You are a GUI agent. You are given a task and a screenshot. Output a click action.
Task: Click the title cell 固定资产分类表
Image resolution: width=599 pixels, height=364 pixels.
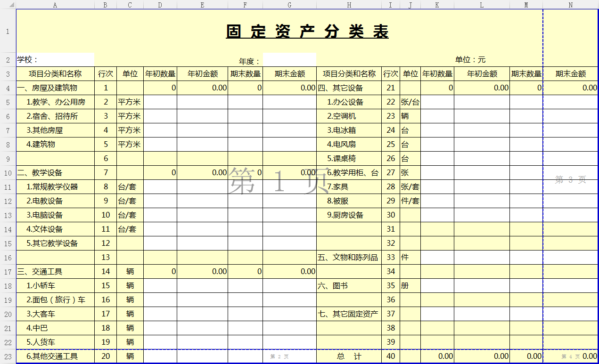coord(307,32)
